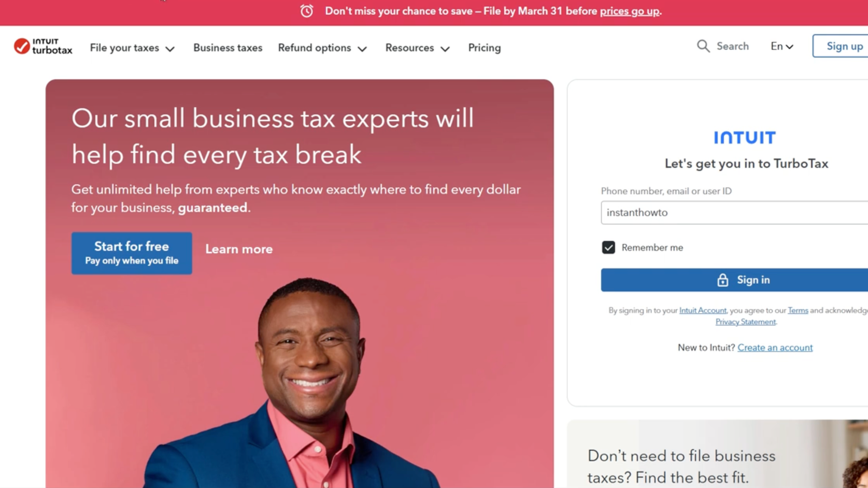Click the Sign up button
This screenshot has height=488, width=868.
(x=841, y=46)
